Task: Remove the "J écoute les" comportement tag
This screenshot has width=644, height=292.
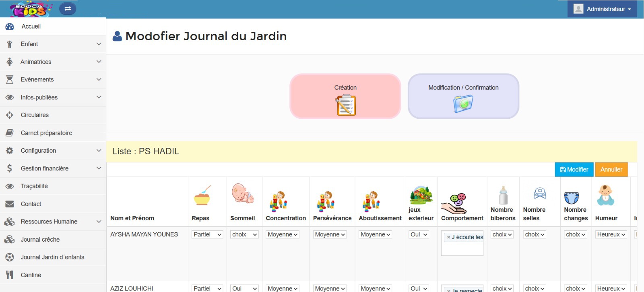Action: (x=448, y=237)
